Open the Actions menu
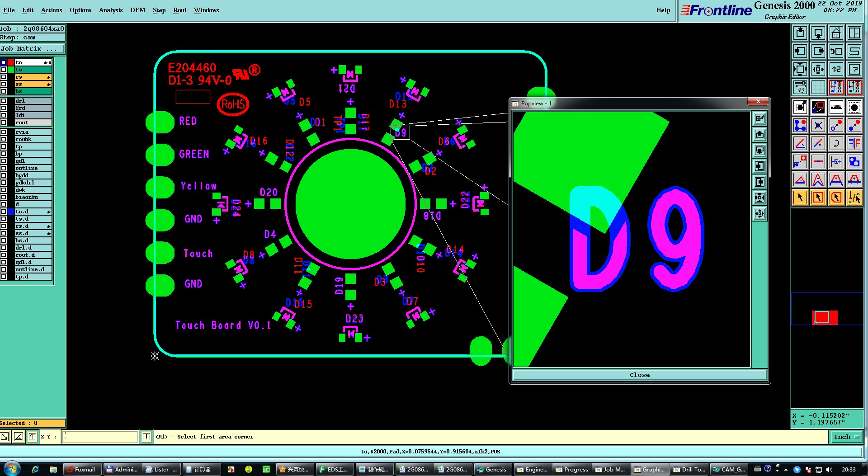The image size is (868, 476). [52, 10]
